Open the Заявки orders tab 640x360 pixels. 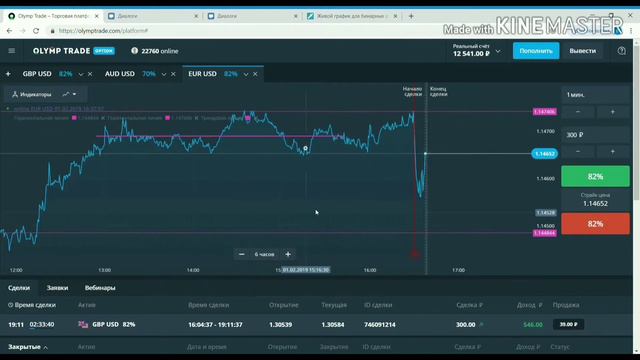coord(57,288)
